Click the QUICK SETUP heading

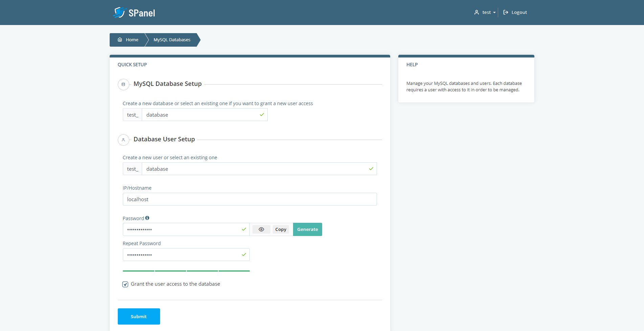pyautogui.click(x=132, y=65)
